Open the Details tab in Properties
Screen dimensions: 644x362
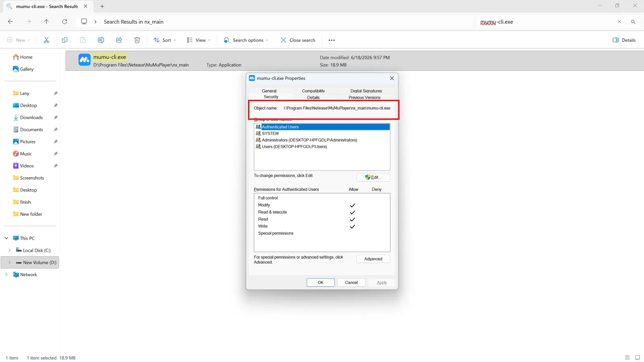pyautogui.click(x=313, y=97)
